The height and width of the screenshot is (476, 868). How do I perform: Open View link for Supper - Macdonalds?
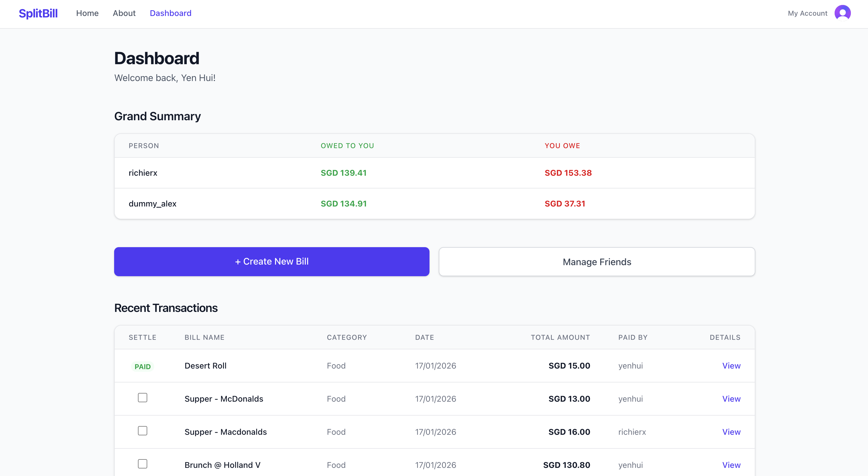click(x=731, y=432)
